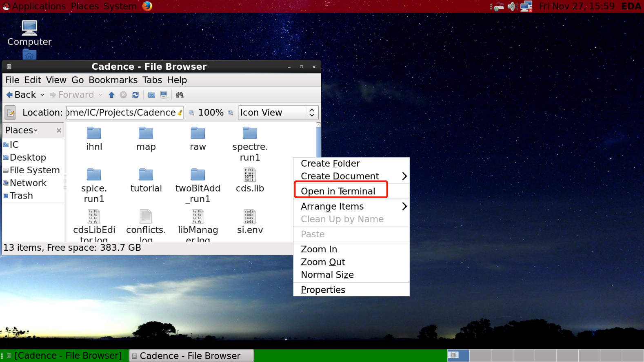Click the Location path input field
The image size is (644, 362).
[x=122, y=113]
